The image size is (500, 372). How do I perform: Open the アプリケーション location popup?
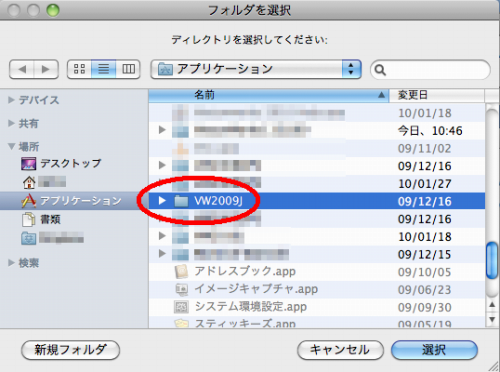click(x=256, y=69)
